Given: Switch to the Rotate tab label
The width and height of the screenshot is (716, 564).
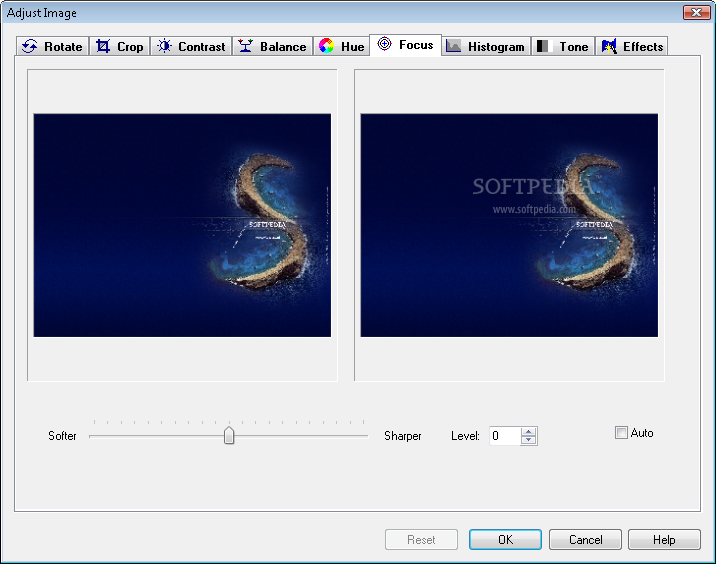Looking at the screenshot, I should point(63,47).
